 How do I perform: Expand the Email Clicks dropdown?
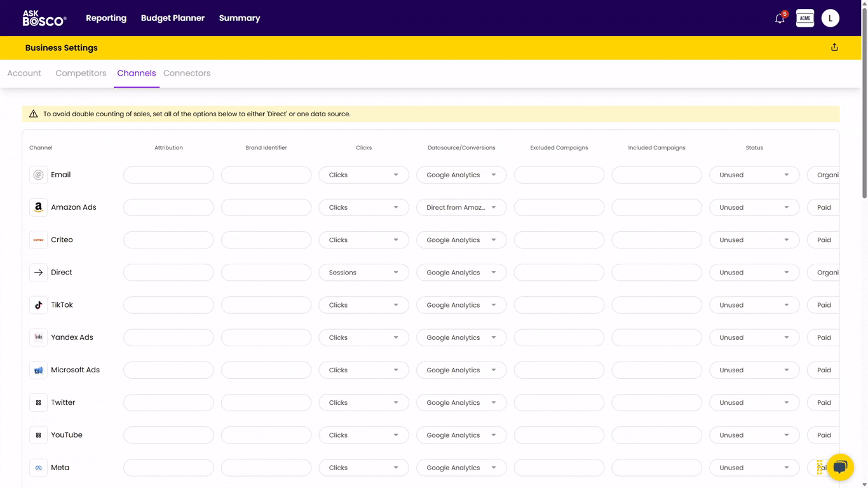[363, 175]
